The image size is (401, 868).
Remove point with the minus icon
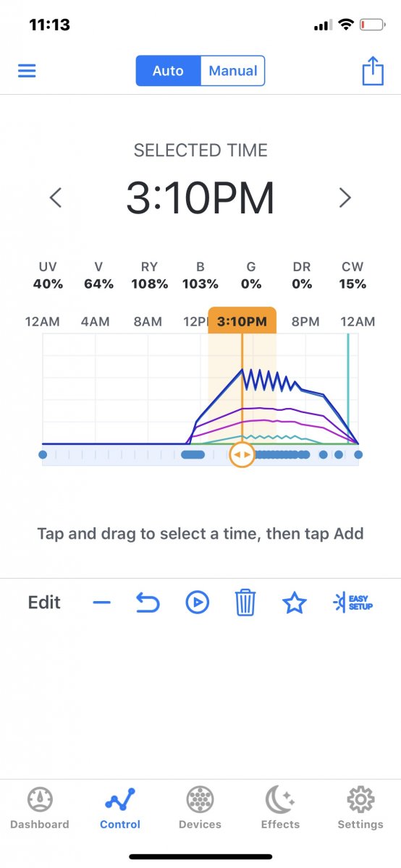click(102, 603)
